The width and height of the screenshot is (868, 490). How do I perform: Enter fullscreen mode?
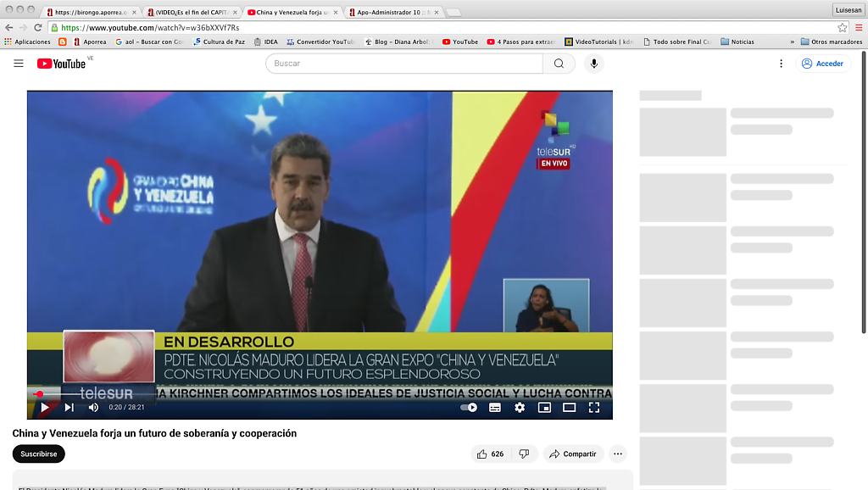tap(594, 408)
